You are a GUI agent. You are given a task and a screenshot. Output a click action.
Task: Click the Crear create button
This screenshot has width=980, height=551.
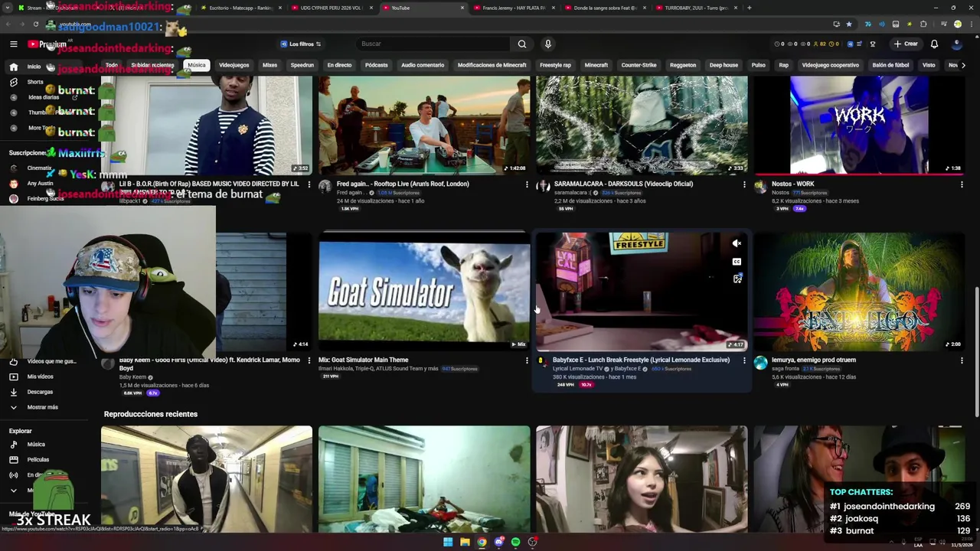[x=906, y=44]
